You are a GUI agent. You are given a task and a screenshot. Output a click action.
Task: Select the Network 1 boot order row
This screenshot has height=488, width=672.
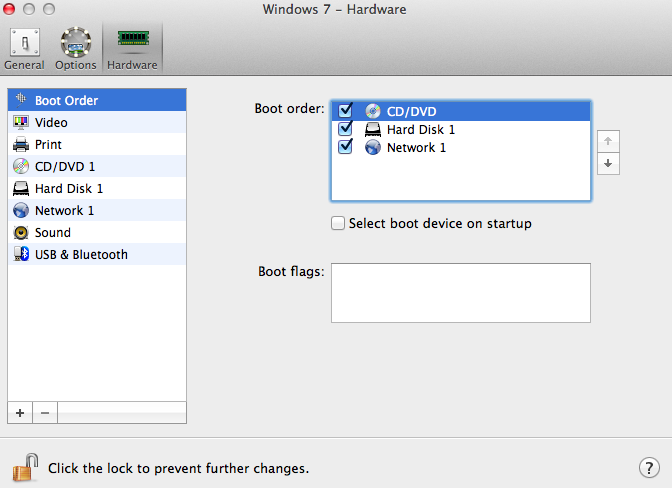[461, 147]
